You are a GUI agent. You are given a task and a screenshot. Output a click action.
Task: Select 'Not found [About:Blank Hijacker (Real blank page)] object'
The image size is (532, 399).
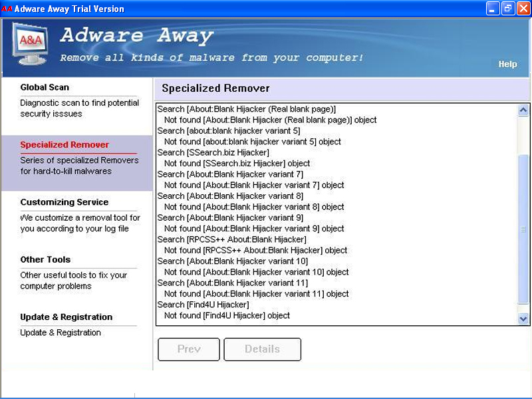click(271, 120)
